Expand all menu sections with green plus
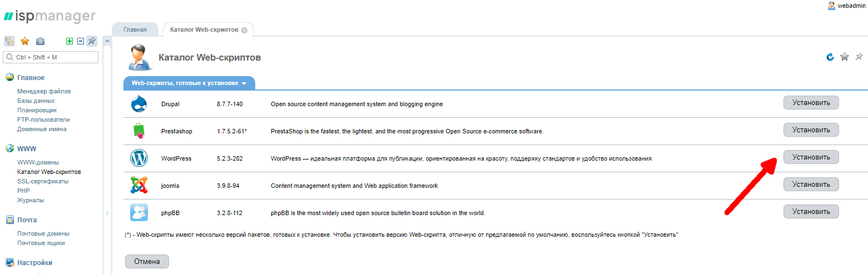 70,41
